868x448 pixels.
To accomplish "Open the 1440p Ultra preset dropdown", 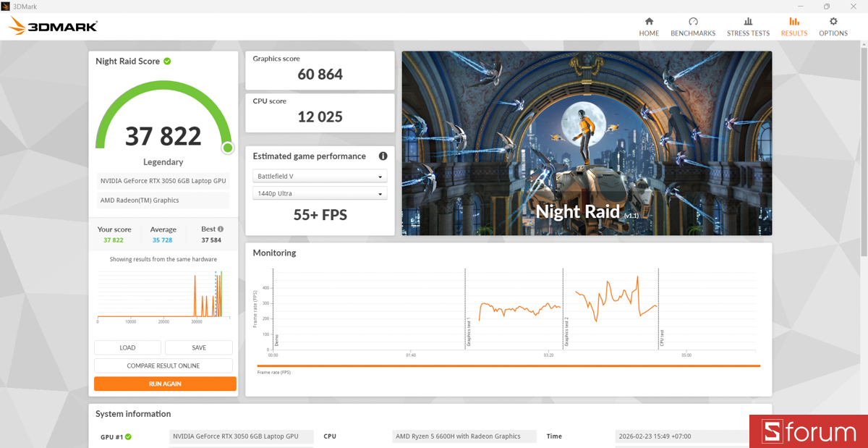I will 319,193.
